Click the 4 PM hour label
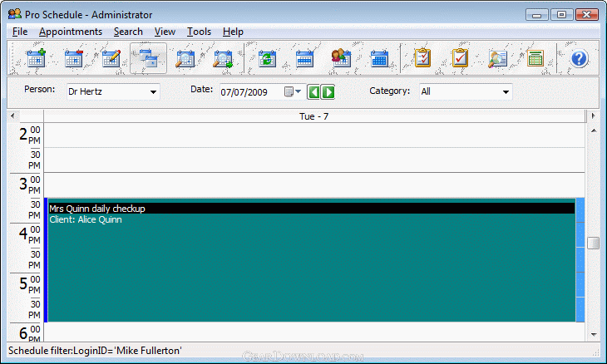The image size is (607, 364). click(x=23, y=234)
